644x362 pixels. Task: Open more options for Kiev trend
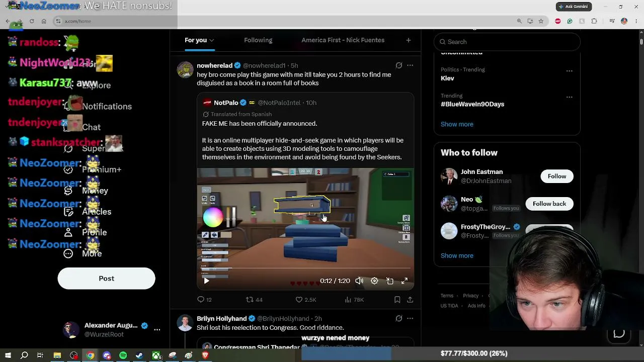click(569, 71)
